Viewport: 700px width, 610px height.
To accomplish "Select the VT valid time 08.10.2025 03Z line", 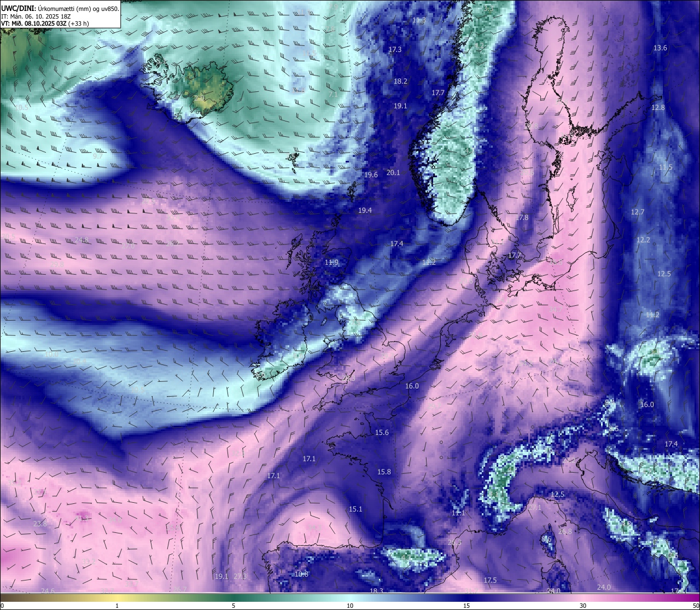I will pos(45,24).
